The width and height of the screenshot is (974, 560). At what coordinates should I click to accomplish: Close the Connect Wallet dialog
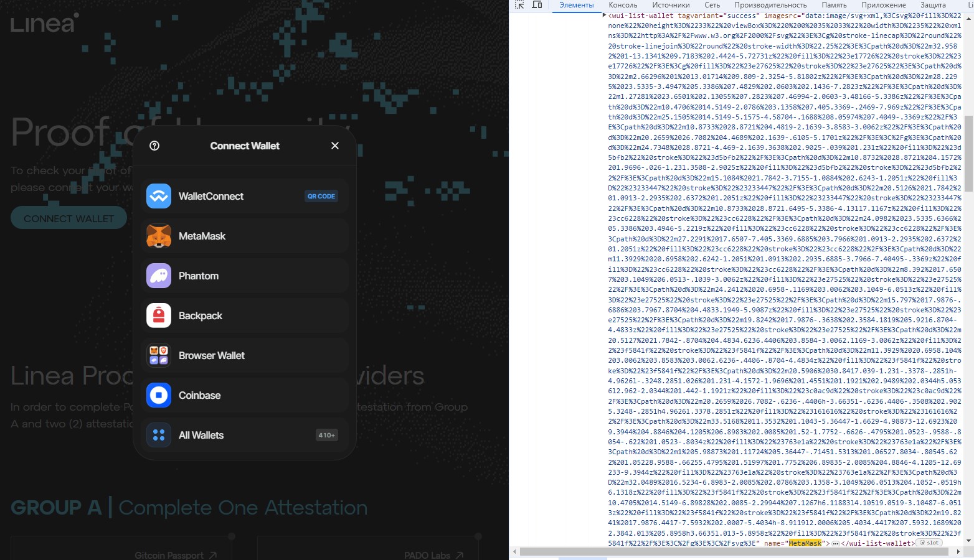pyautogui.click(x=335, y=146)
